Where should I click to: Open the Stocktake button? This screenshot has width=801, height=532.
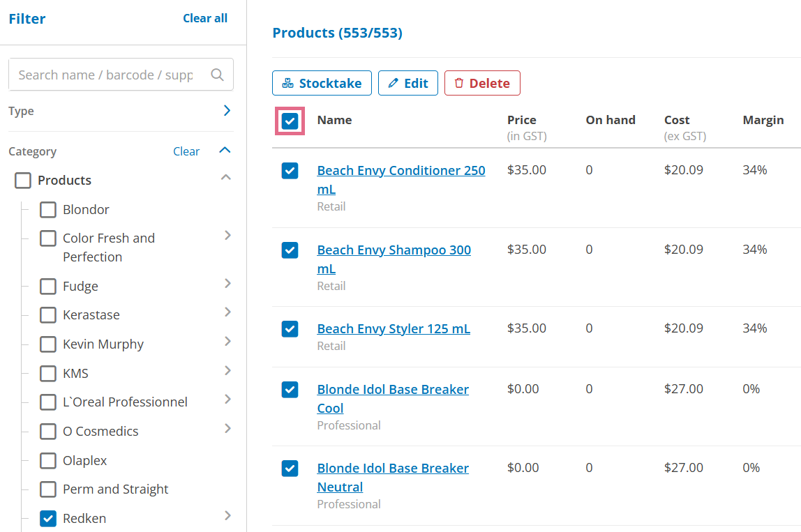[x=322, y=83]
